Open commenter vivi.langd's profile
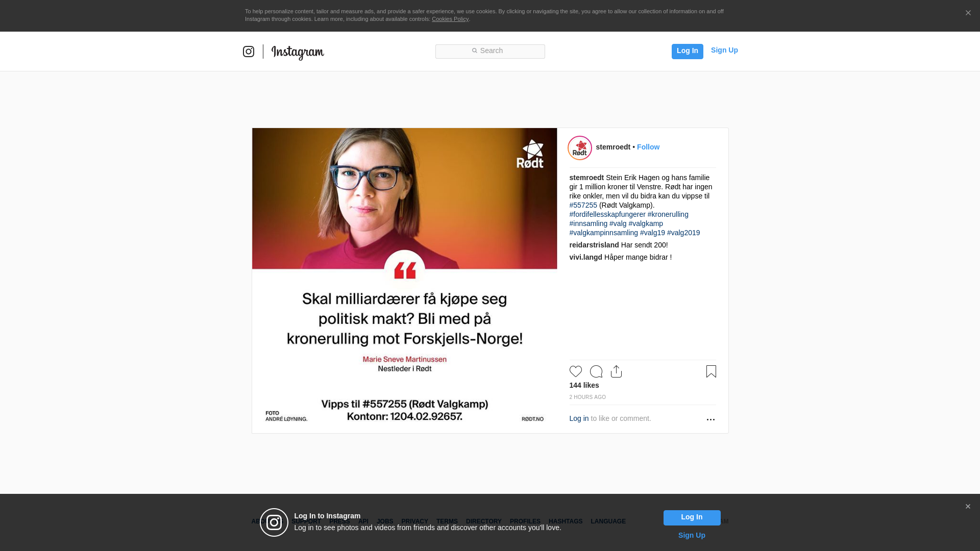This screenshot has width=980, height=551. (585, 257)
